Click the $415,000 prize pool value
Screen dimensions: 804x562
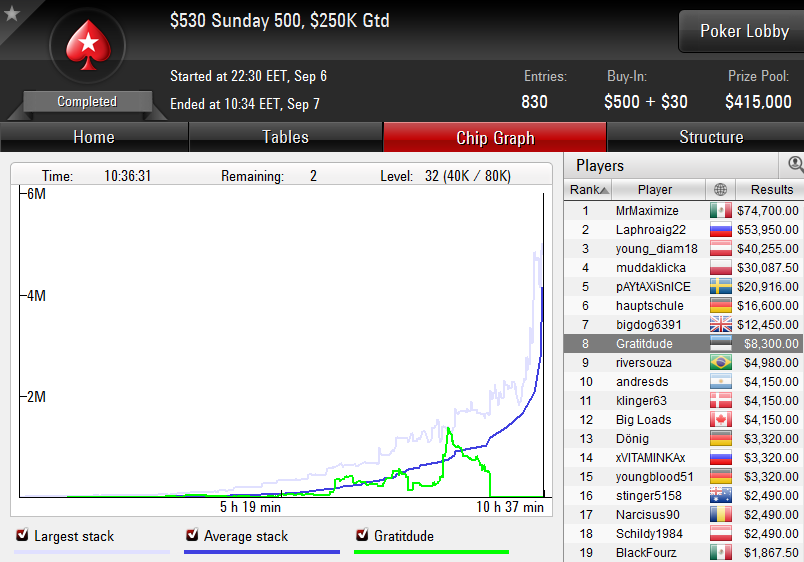click(758, 102)
